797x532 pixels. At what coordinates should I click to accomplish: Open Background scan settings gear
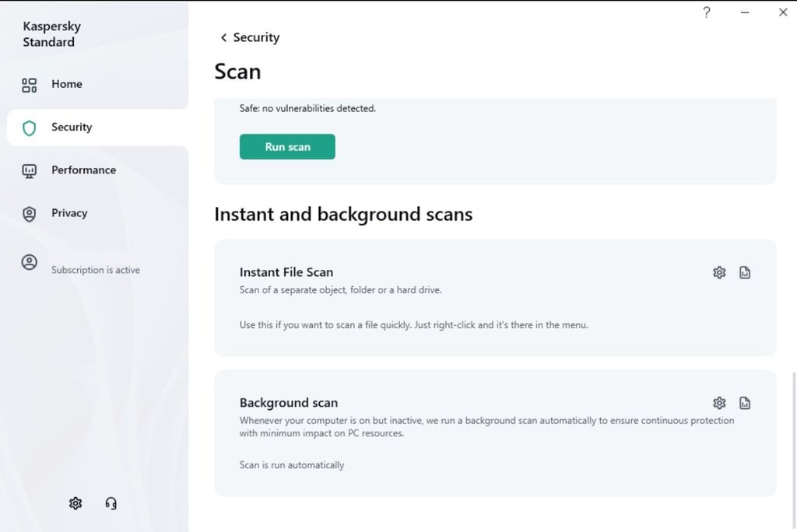pos(719,403)
